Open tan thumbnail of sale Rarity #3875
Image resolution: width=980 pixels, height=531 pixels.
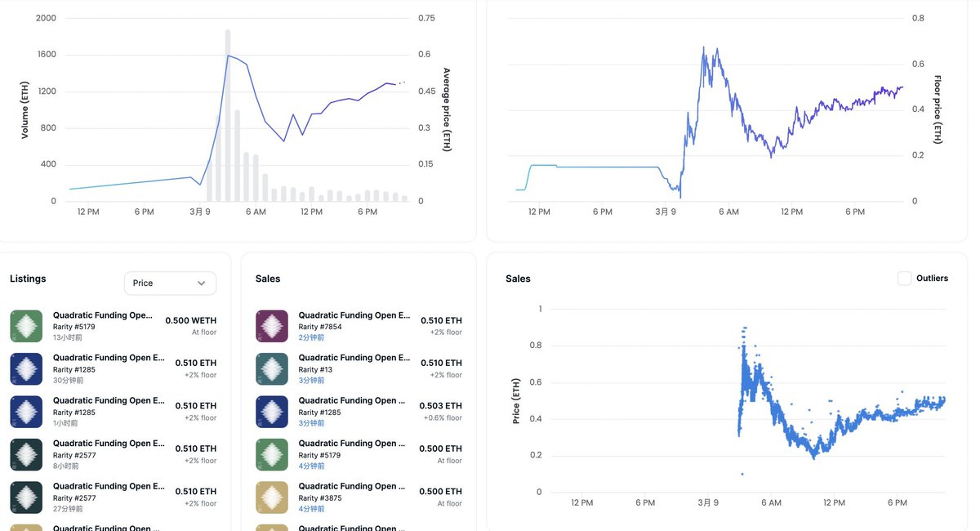272,498
